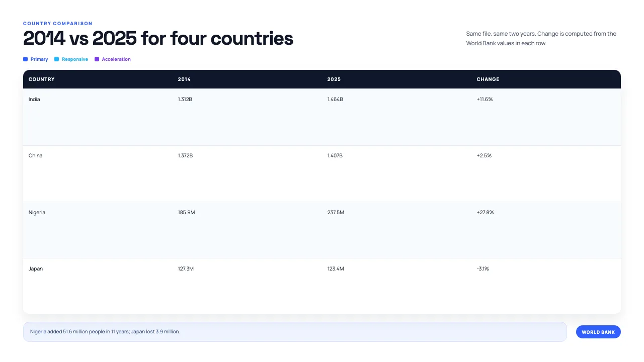This screenshot has height=362, width=644.
Task: Select the Acceleration legend label
Action: [x=116, y=59]
